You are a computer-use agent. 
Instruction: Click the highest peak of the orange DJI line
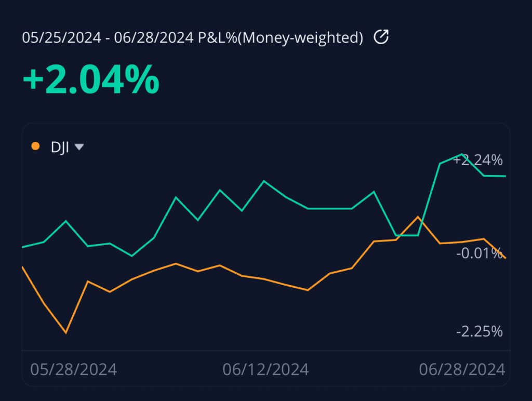click(x=418, y=217)
